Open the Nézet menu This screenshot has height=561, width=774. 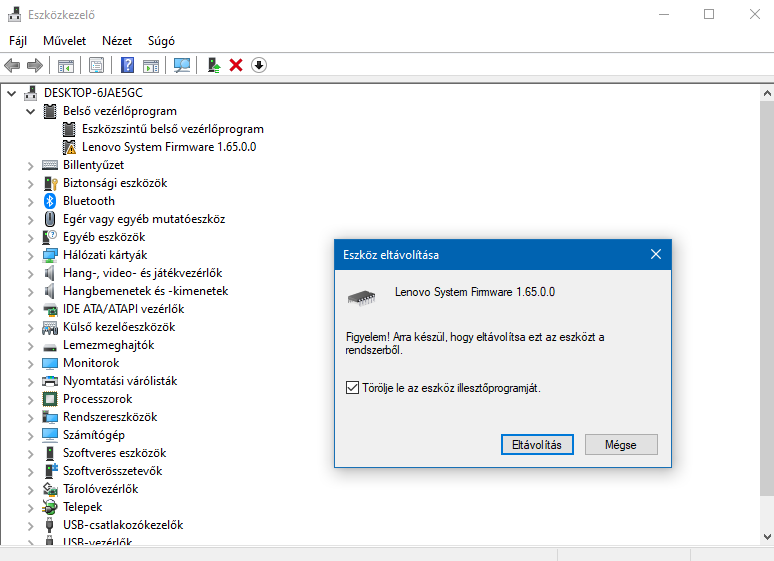(x=117, y=40)
